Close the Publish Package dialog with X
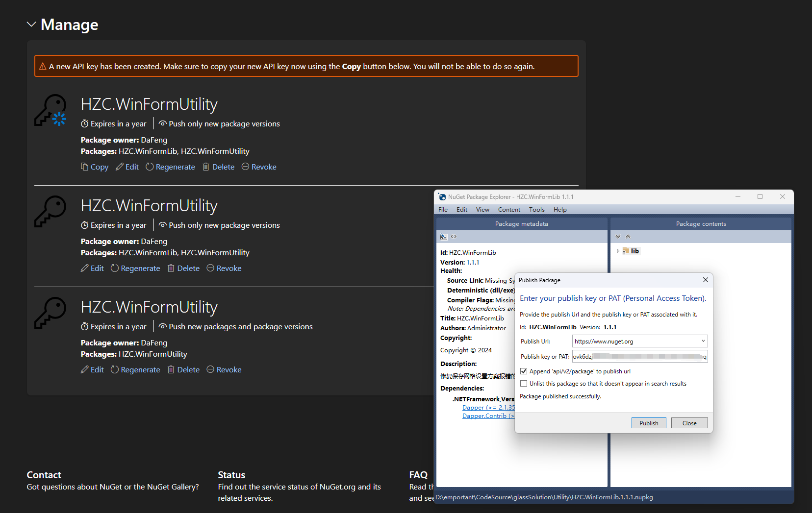 click(705, 280)
